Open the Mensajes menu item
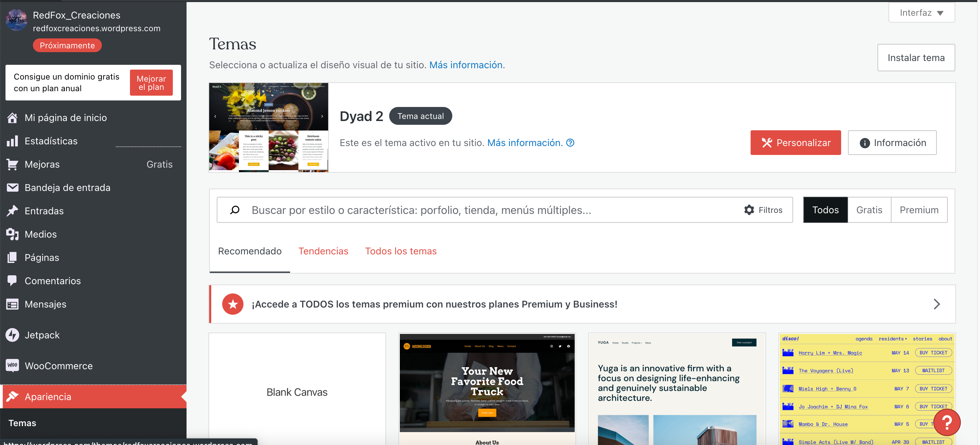Viewport: 980px width, 445px height. pyautogui.click(x=93, y=304)
